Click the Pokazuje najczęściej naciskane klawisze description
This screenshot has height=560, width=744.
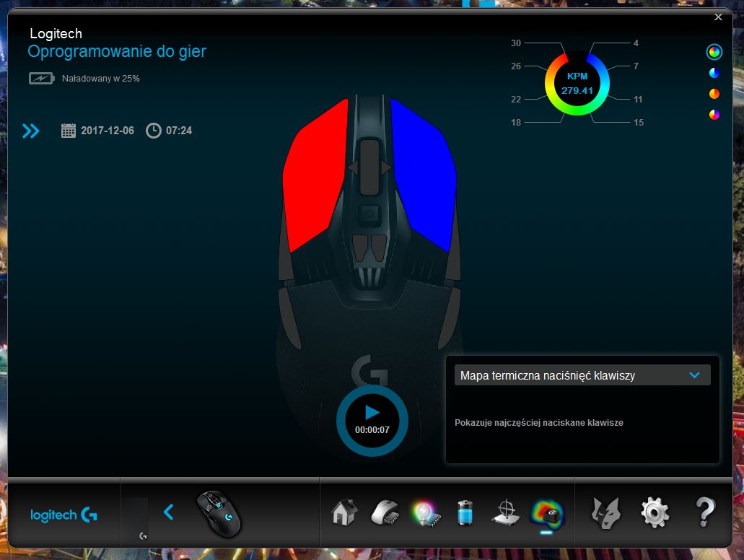pyautogui.click(x=539, y=423)
